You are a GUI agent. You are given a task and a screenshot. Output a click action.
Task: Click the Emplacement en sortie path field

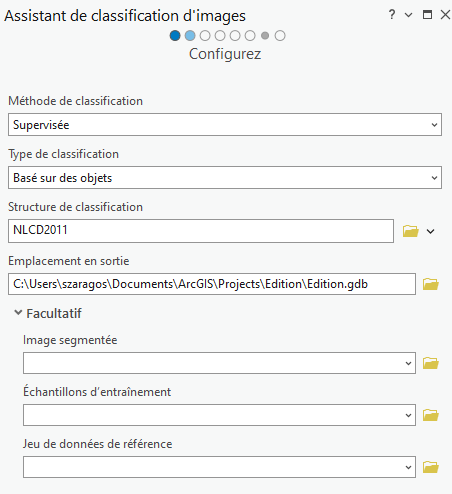tap(212, 284)
